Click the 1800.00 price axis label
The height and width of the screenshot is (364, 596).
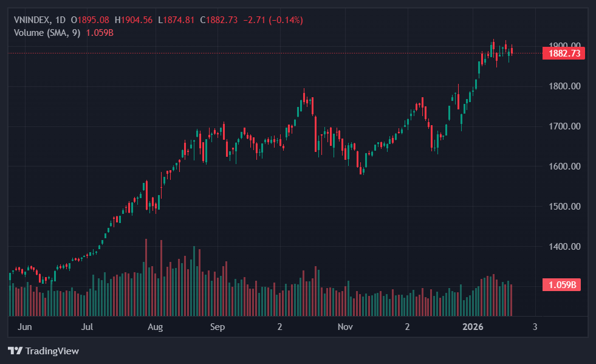click(564, 86)
